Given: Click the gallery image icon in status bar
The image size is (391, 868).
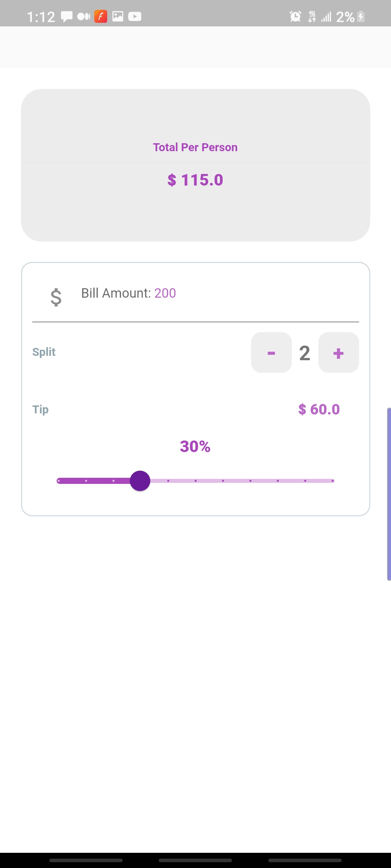Looking at the screenshot, I should point(118,16).
